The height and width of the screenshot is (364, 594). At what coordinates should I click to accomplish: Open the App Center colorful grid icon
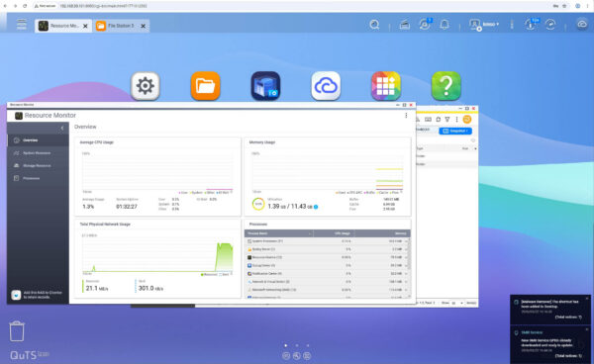coord(386,86)
